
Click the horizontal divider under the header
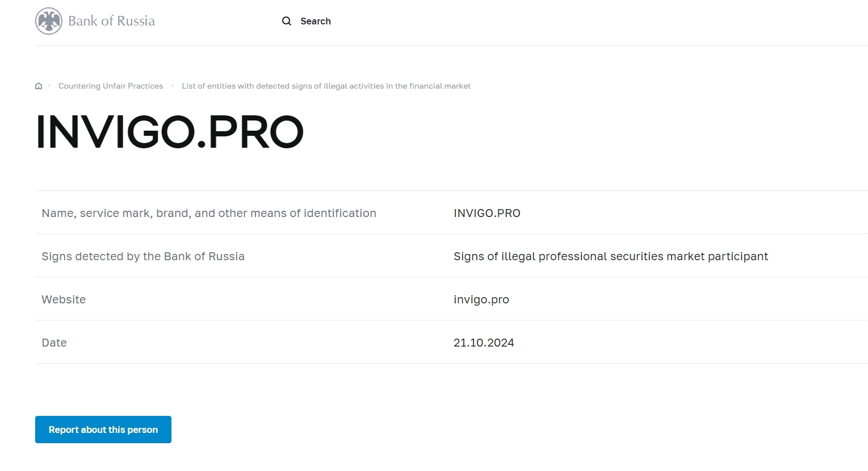pyautogui.click(x=451, y=45)
